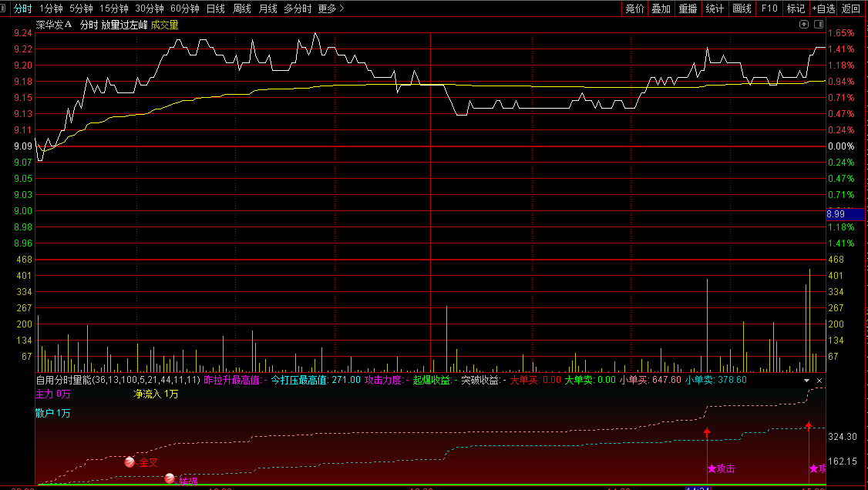Click the 叠加 overlay button

(661, 8)
